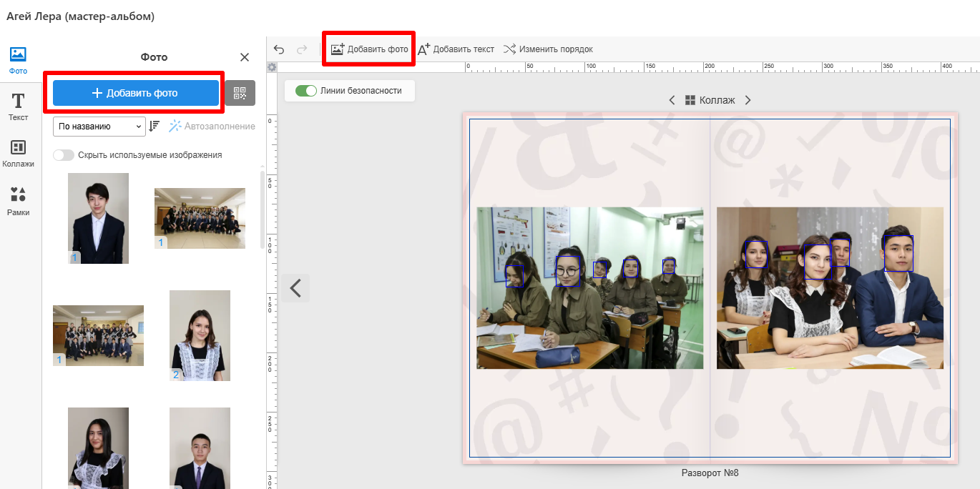Open the Фото panel in sidebar
Screen dimensions: 980x489
click(x=19, y=61)
